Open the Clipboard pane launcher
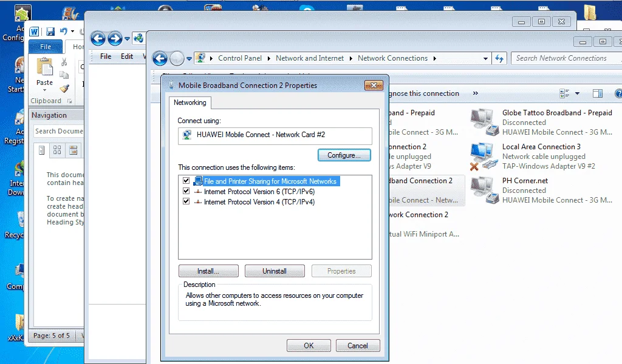This screenshot has width=622, height=364. click(x=70, y=101)
